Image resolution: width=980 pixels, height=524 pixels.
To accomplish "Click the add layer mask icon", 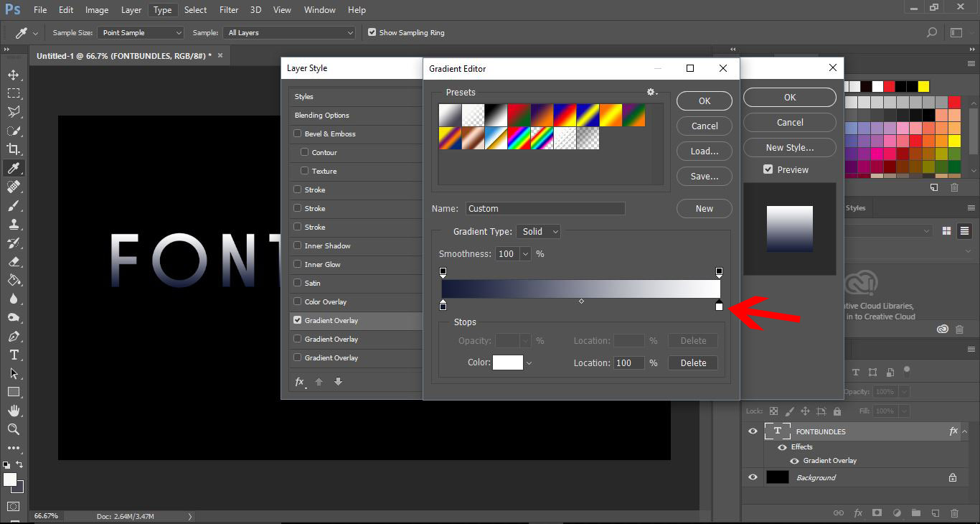I will tap(877, 513).
